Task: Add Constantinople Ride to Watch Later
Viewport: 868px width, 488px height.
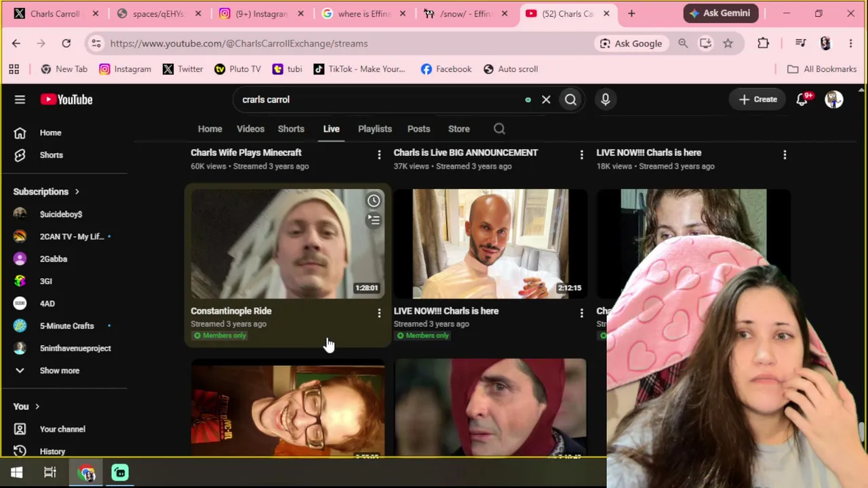Action: click(x=374, y=201)
